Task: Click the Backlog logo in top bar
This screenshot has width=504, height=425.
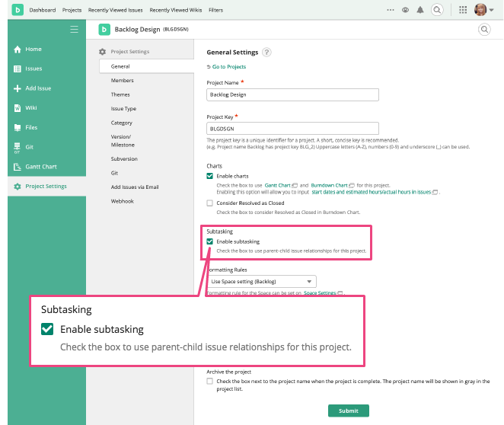Action: (18, 10)
